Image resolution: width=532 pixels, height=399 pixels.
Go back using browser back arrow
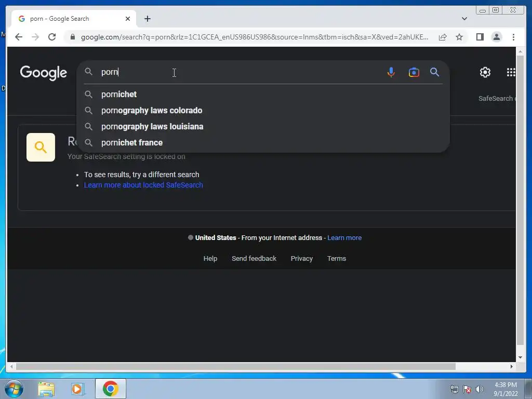click(x=19, y=37)
